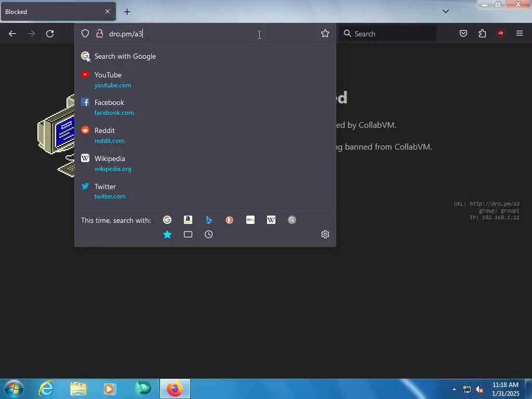The image size is (532, 399).
Task: Click the Firefox taskbar button
Action: tap(175, 389)
